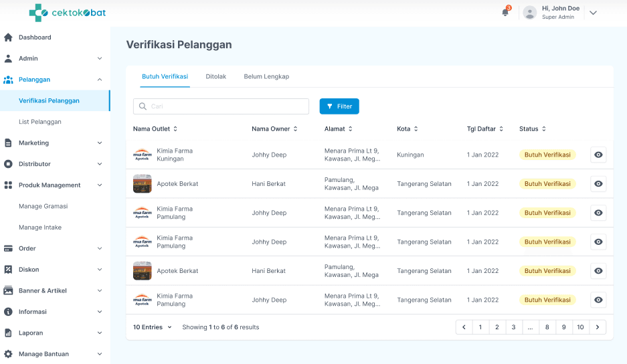Click the blue Filter button
Image resolution: width=627 pixels, height=364 pixels.
pos(339,106)
